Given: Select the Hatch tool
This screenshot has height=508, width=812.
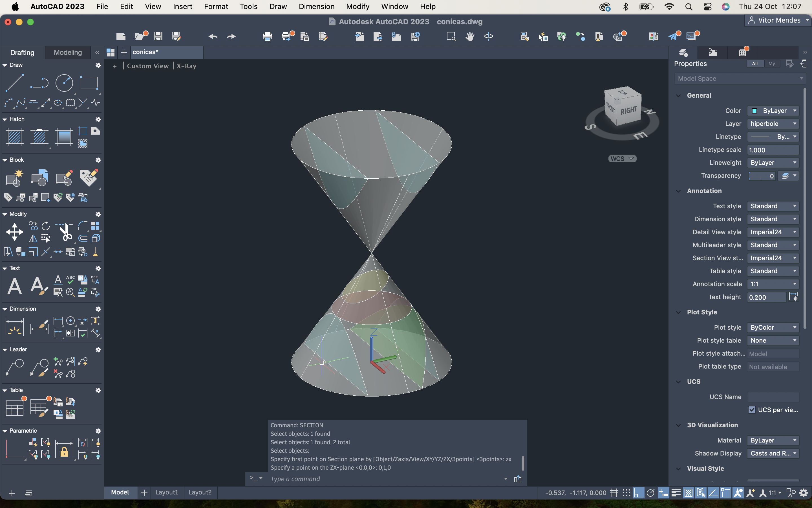Looking at the screenshot, I should 14,137.
